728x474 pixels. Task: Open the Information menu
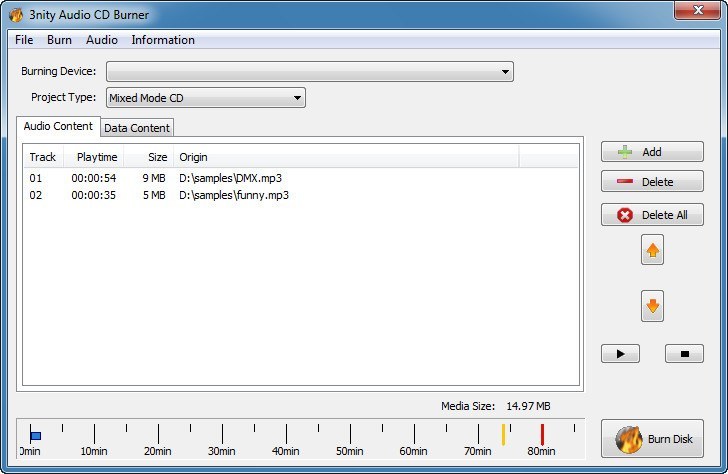click(163, 40)
